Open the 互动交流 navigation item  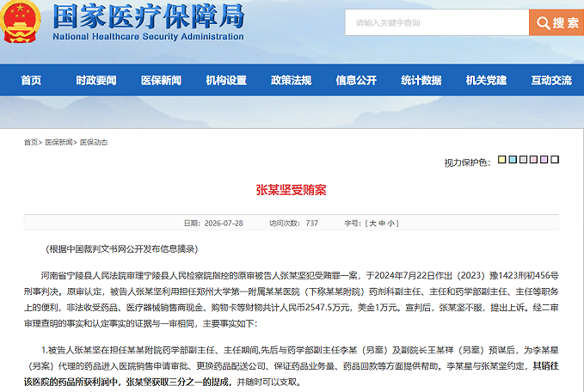coord(551,80)
